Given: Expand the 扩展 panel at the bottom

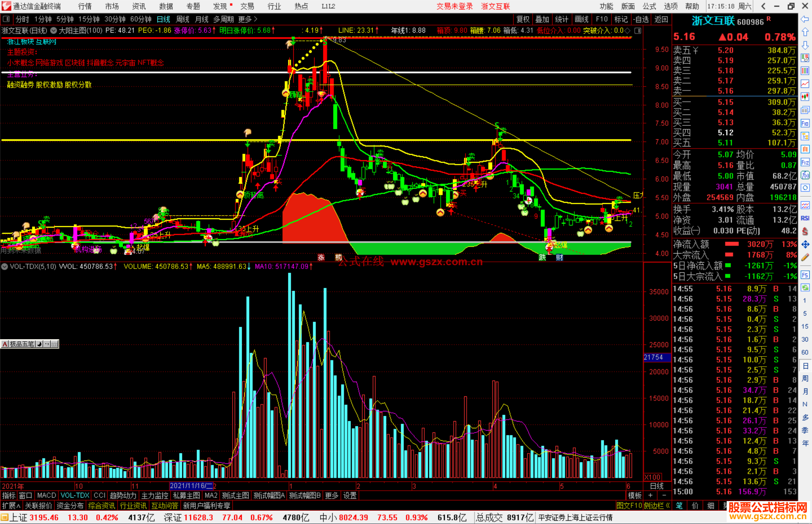Looking at the screenshot, I should (11, 506).
